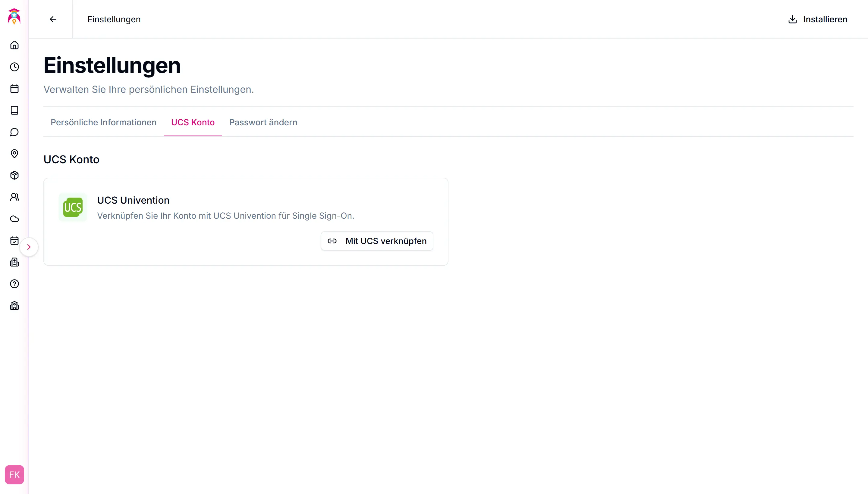Viewport: 868px width, 494px height.
Task: Click Mit UCS verknüpfen button
Action: pos(377,241)
